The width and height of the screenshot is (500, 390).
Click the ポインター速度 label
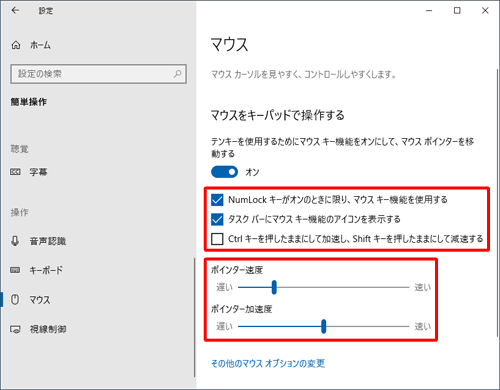click(237, 270)
